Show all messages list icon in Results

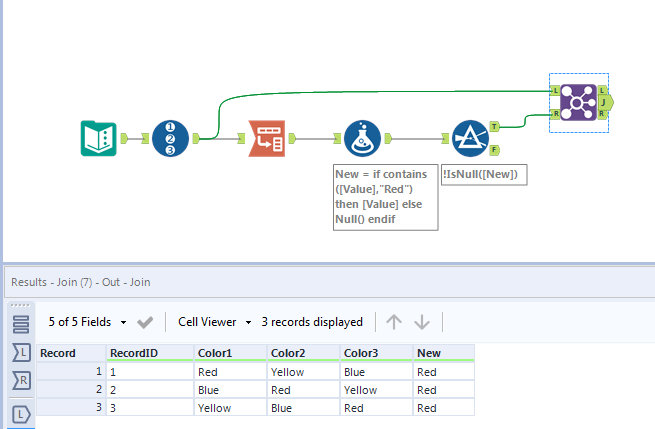click(x=21, y=325)
